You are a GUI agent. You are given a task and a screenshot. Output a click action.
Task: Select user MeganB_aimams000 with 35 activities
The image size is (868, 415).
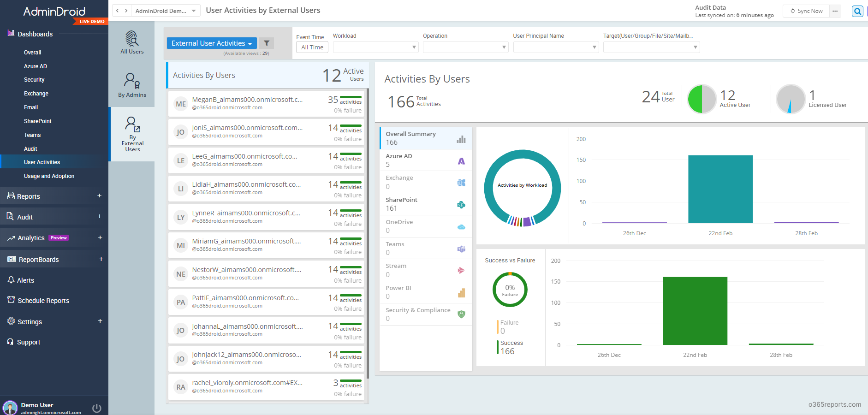[266, 104]
